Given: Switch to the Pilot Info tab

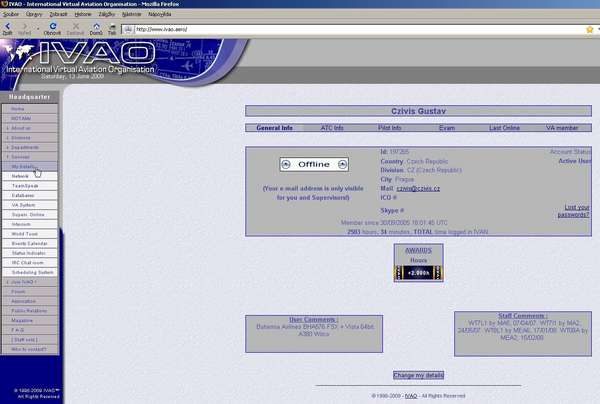Looking at the screenshot, I should click(390, 128).
